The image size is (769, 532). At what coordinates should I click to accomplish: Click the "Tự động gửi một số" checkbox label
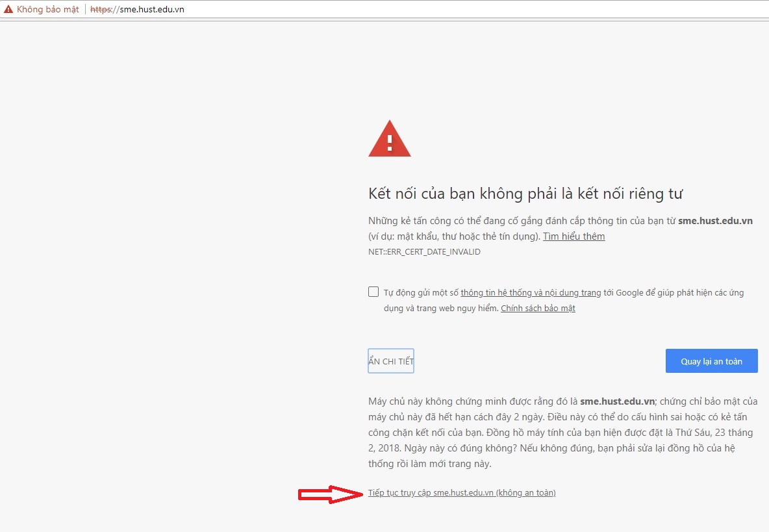(422, 293)
